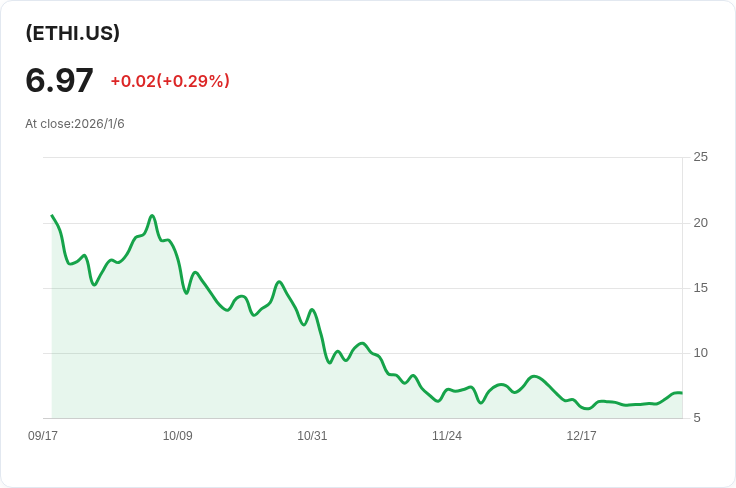Click the 10 y-axis price label
The width and height of the screenshot is (736, 488).
tap(700, 353)
